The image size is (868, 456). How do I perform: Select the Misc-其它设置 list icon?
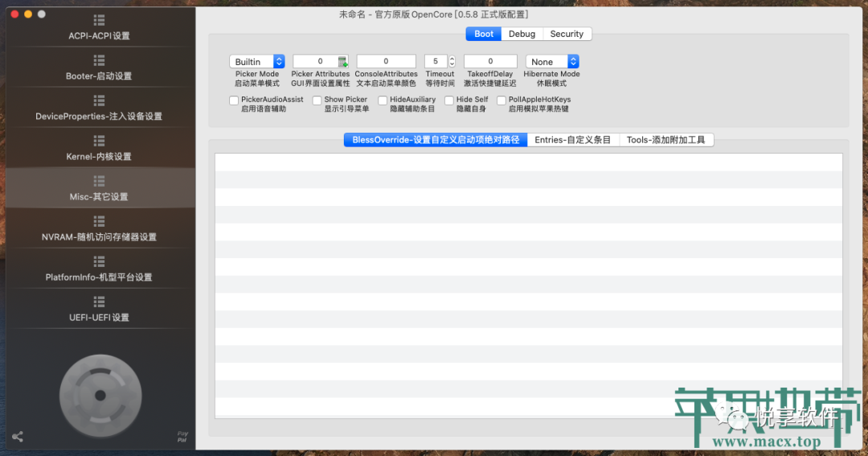[x=99, y=181]
